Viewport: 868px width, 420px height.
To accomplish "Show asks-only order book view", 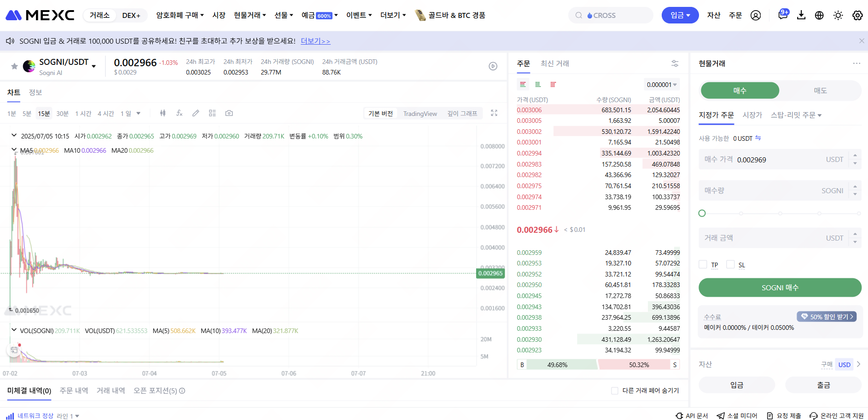I will [x=553, y=85].
